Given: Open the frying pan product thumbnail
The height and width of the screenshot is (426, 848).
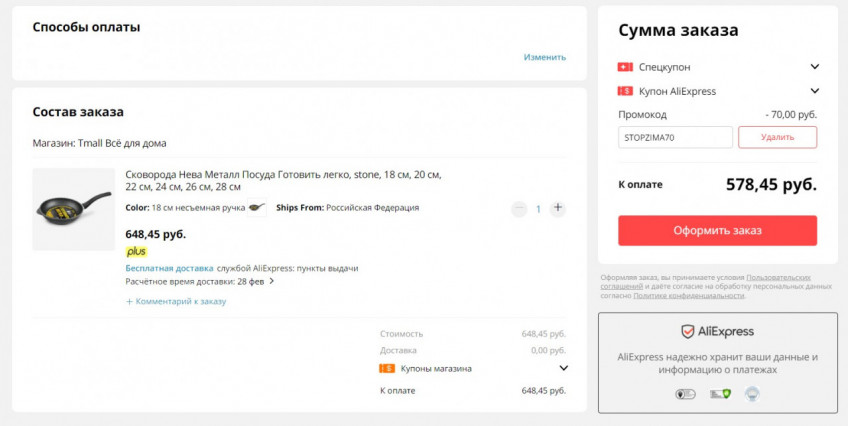Looking at the screenshot, I should click(73, 209).
